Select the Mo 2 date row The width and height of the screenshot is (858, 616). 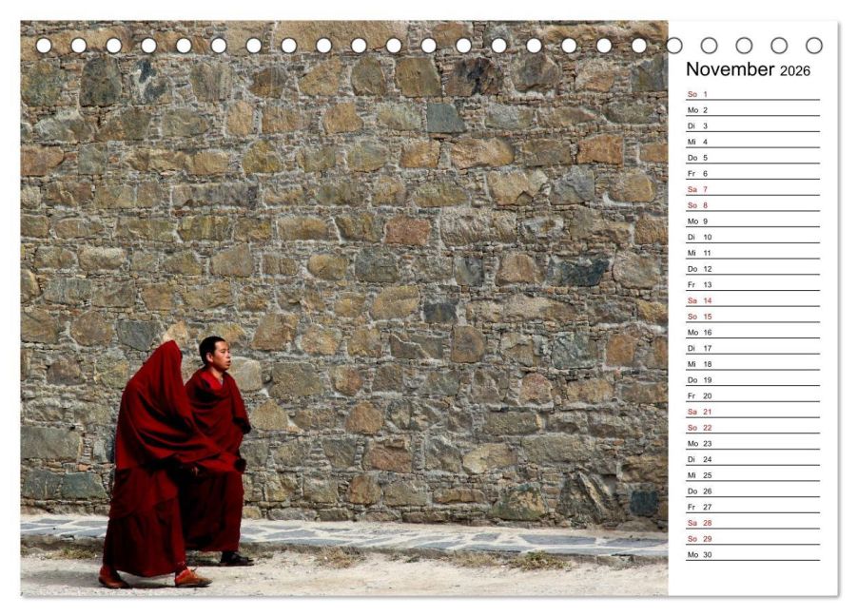pyautogui.click(x=753, y=110)
